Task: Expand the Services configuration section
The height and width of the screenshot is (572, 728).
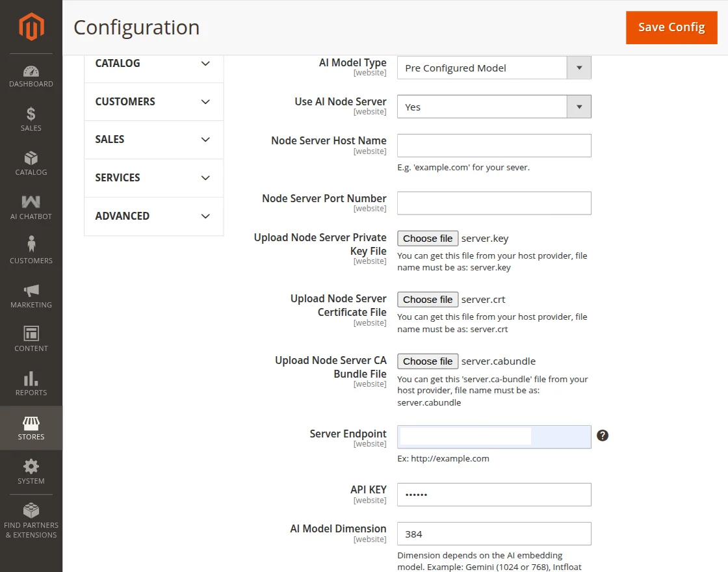Action: coord(153,177)
